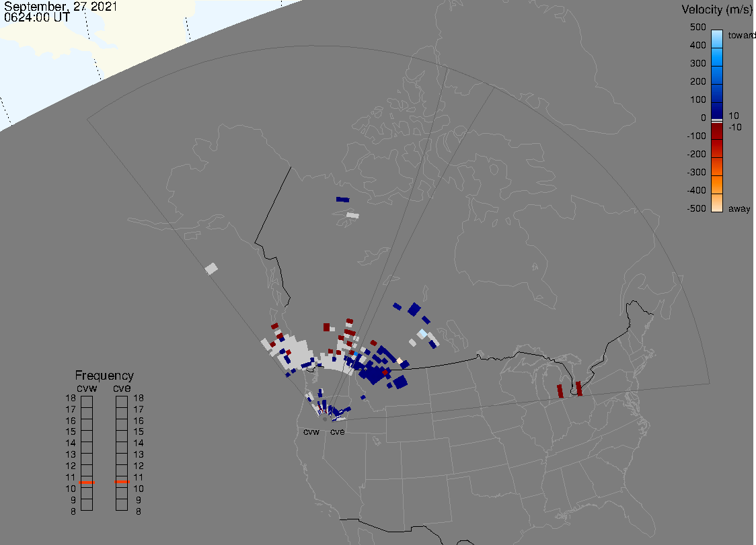Image resolution: width=756 pixels, height=545 pixels.
Task: Click the '200' label on velocity scale
Action: pyautogui.click(x=697, y=81)
